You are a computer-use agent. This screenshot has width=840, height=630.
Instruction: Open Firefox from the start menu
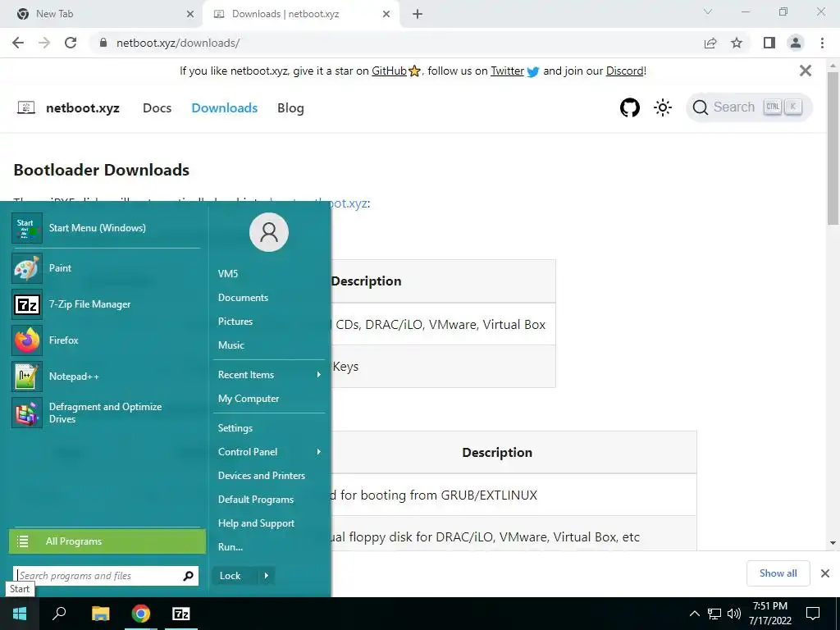pyautogui.click(x=106, y=340)
